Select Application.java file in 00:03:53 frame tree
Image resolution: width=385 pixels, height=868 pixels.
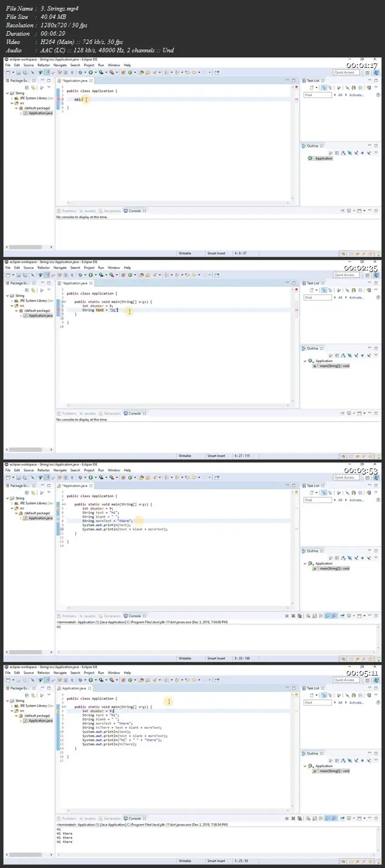tap(38, 518)
